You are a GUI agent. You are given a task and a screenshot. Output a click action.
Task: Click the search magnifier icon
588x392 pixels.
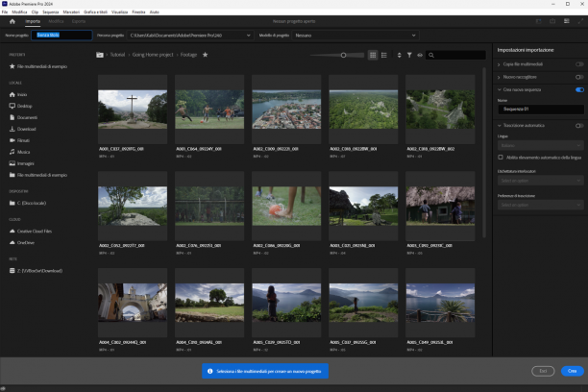431,55
